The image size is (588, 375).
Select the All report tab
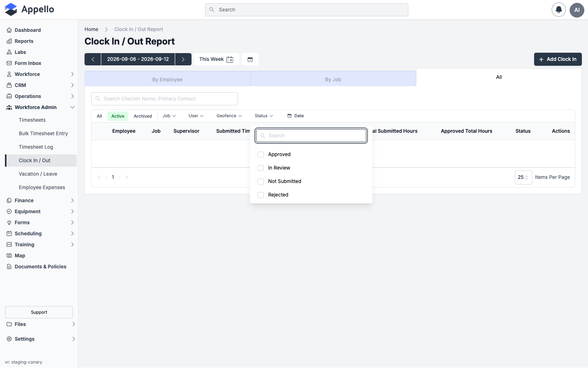click(x=499, y=77)
